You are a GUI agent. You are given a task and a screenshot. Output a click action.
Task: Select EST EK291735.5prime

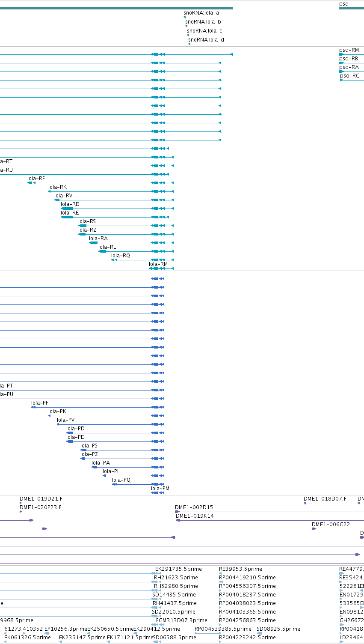pos(178,569)
